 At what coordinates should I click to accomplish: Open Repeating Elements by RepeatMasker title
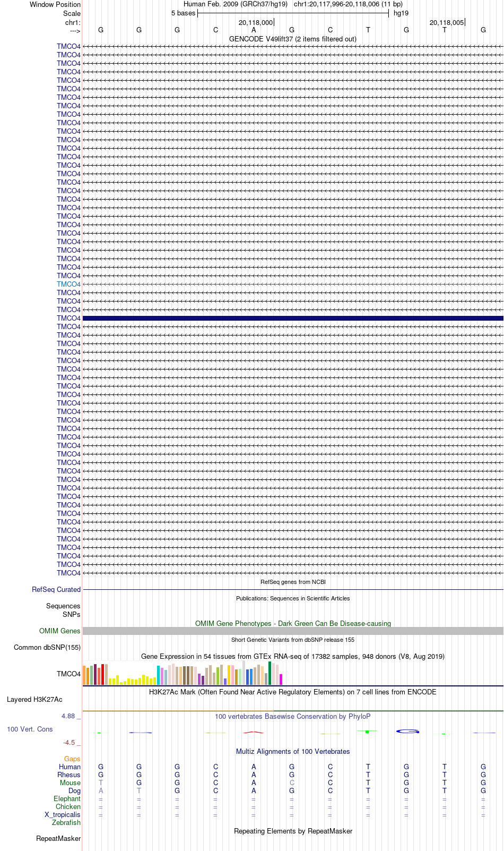pyautogui.click(x=293, y=831)
